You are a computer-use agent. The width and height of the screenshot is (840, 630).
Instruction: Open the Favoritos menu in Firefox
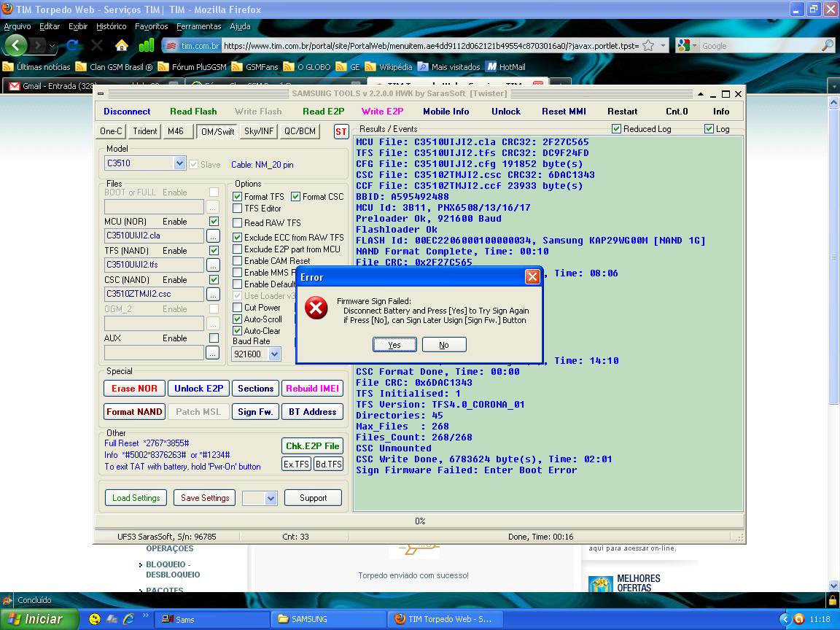coord(151,26)
